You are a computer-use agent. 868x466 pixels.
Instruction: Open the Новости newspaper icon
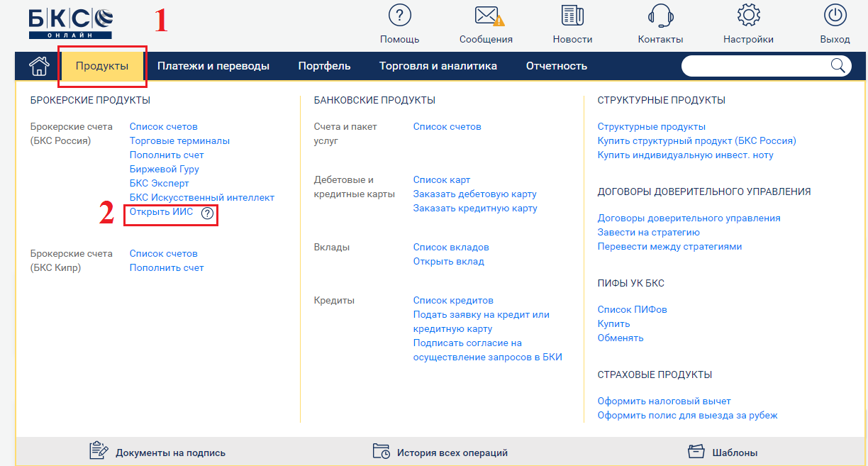572,16
